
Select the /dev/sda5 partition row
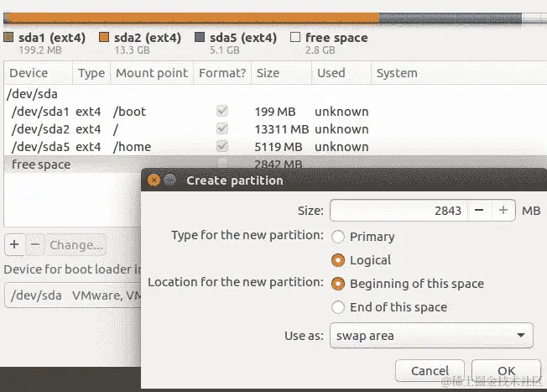point(275,147)
